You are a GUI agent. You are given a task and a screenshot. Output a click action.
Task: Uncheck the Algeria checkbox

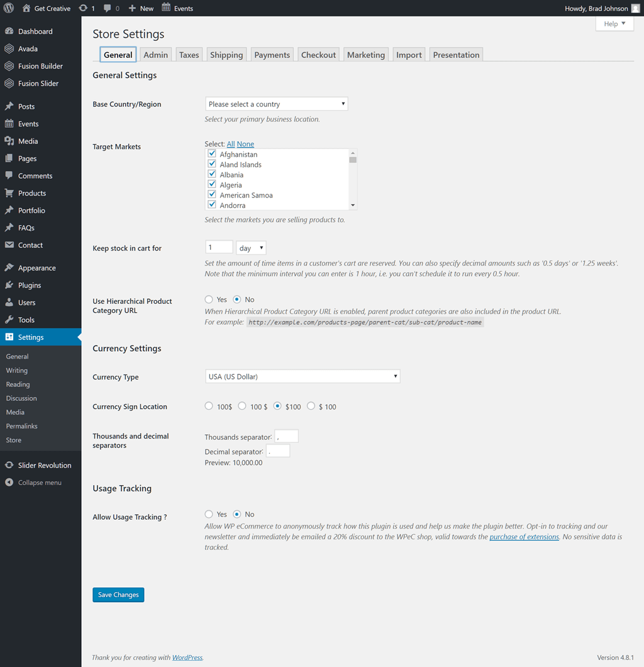212,184
